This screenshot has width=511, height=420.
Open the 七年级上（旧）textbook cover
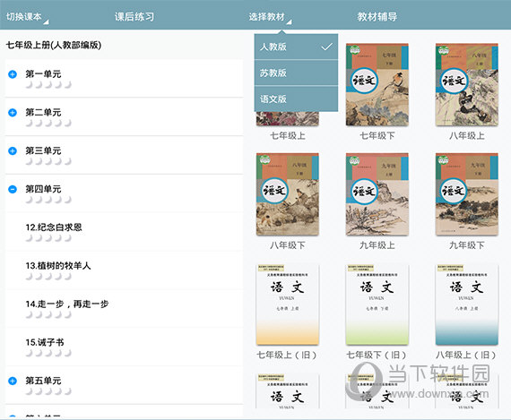(x=288, y=304)
